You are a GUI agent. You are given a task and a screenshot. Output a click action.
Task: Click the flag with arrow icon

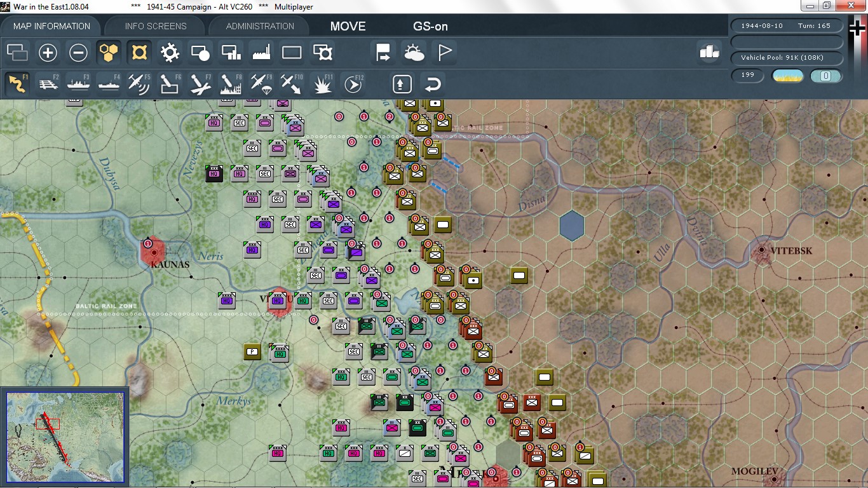[x=383, y=53]
